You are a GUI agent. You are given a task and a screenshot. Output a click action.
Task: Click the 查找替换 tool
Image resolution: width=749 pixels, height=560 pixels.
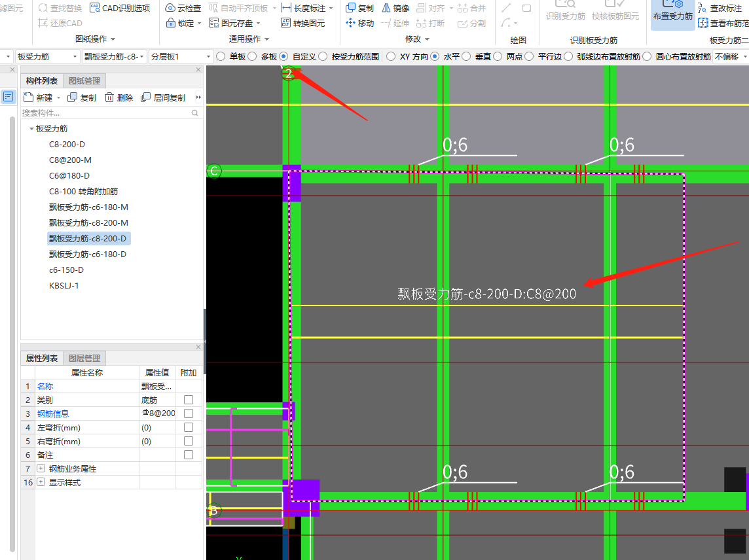click(60, 8)
